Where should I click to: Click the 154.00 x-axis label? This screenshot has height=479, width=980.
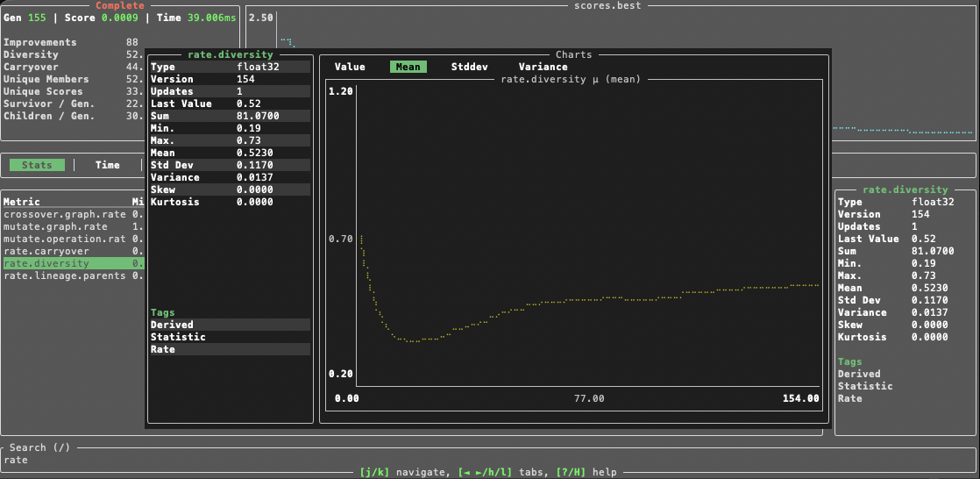pyautogui.click(x=800, y=398)
